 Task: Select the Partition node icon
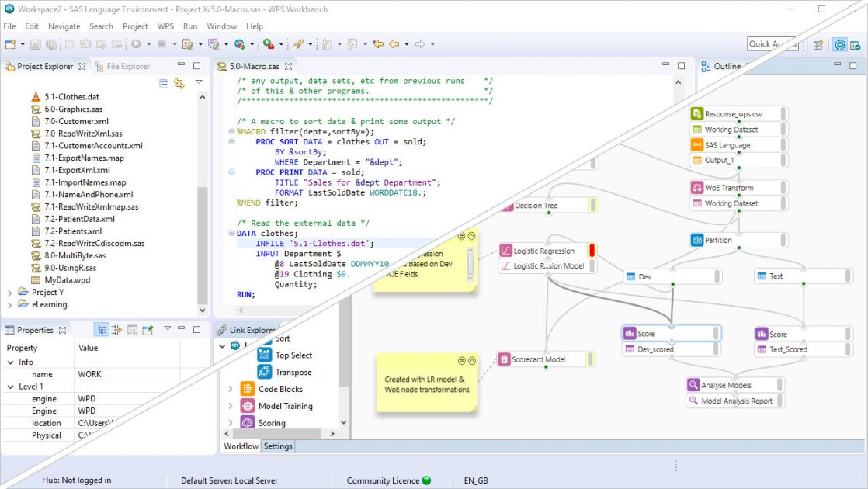pyautogui.click(x=696, y=240)
